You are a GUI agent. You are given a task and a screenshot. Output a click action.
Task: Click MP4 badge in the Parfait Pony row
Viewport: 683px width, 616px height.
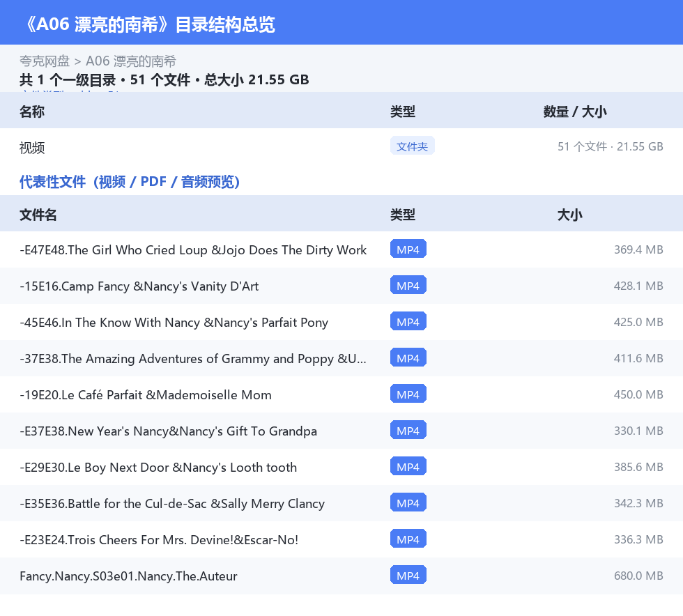[x=408, y=321]
